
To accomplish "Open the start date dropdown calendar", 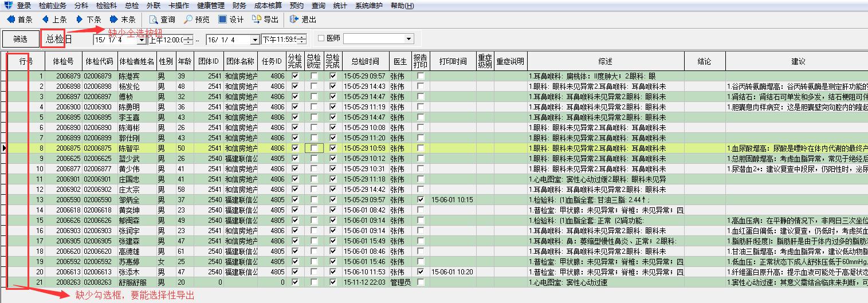I will point(141,40).
